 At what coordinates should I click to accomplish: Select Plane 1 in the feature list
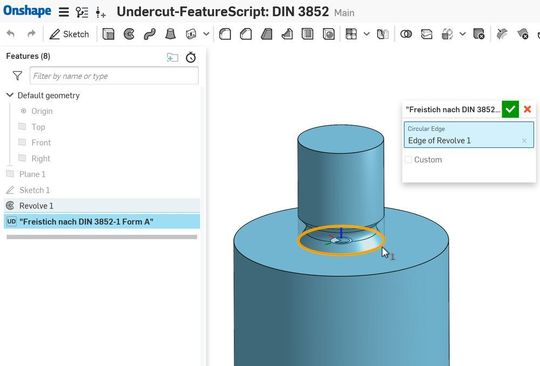point(32,174)
